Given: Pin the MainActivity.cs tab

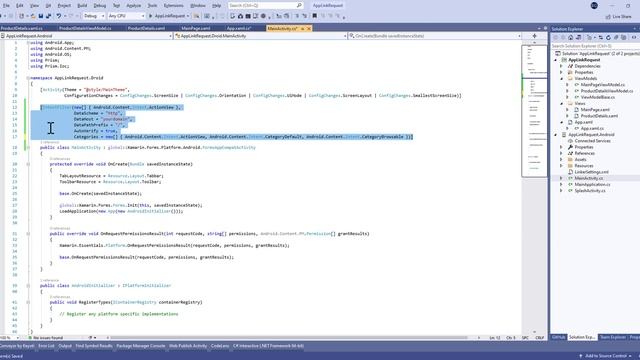Looking at the screenshot, I should pyautogui.click(x=302, y=28).
